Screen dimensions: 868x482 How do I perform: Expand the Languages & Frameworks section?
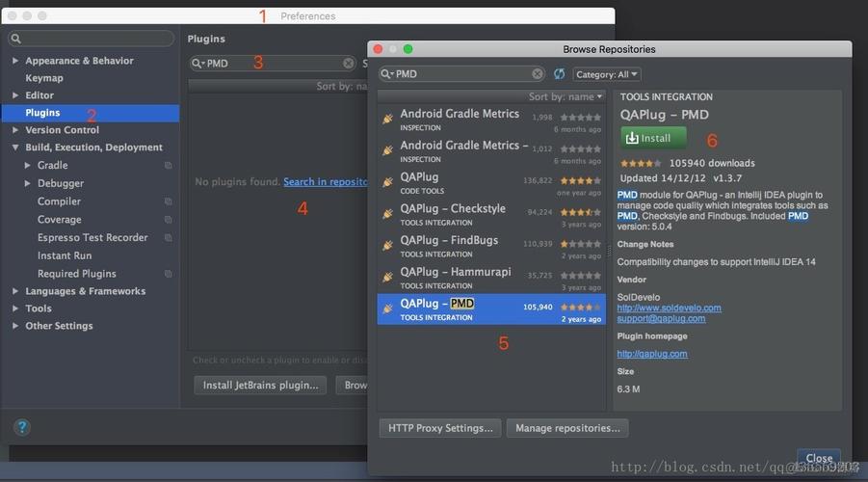coord(15,291)
